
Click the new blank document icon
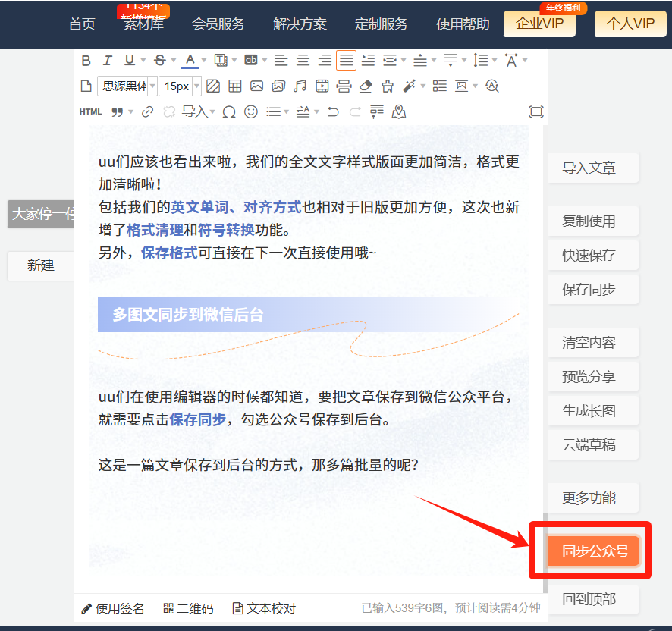pos(86,86)
